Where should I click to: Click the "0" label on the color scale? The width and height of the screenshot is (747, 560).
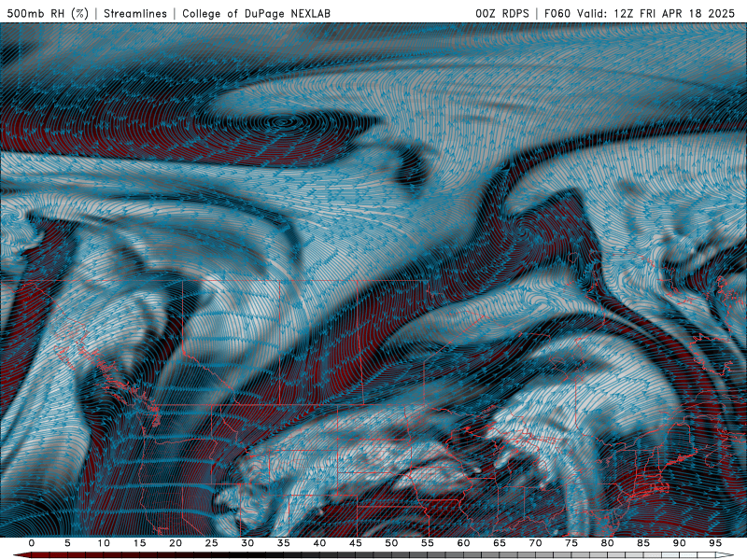click(x=32, y=543)
